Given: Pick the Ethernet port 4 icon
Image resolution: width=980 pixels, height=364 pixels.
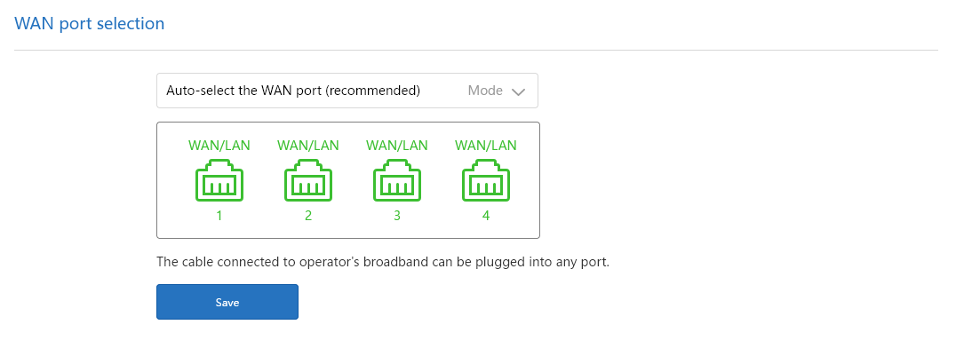Looking at the screenshot, I should click(x=486, y=182).
